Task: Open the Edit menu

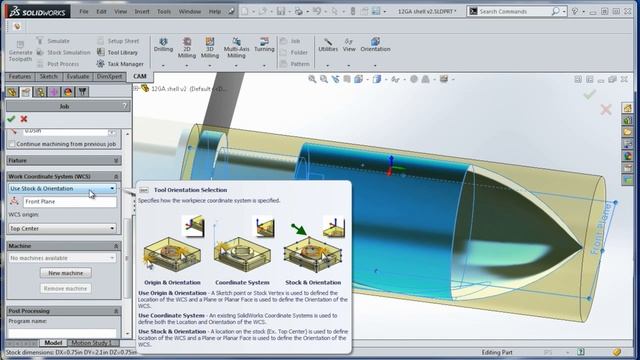Action: pyautogui.click(x=101, y=11)
